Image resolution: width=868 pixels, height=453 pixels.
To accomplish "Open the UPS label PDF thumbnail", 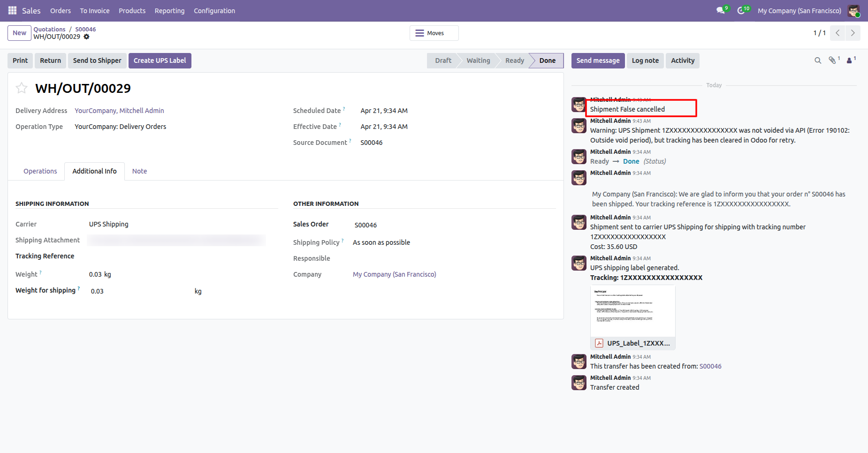I will 632,311.
